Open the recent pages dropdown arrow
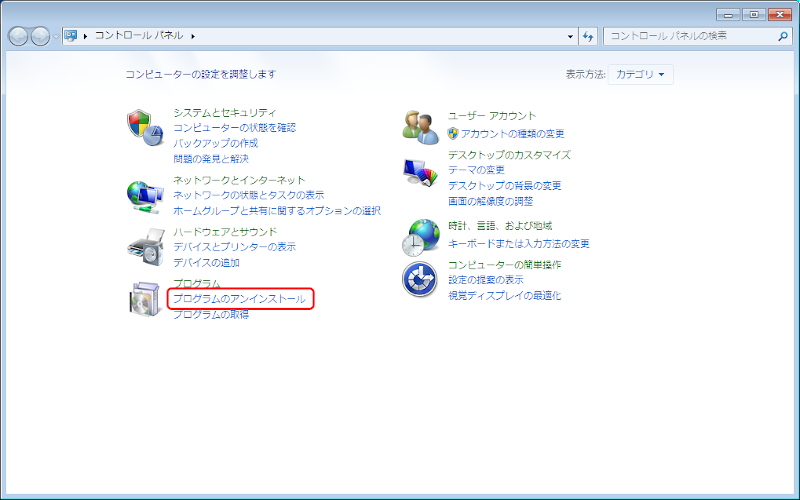 (56, 37)
